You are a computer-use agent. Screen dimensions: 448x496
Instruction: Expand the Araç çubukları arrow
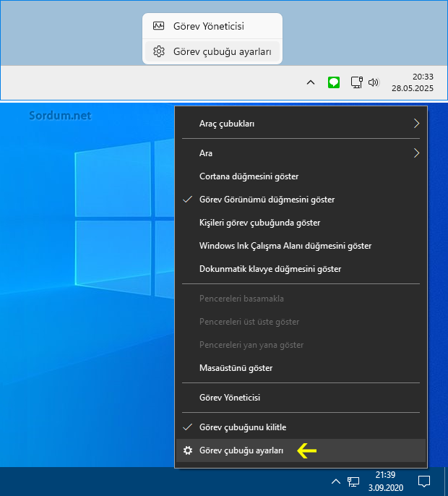pos(416,124)
